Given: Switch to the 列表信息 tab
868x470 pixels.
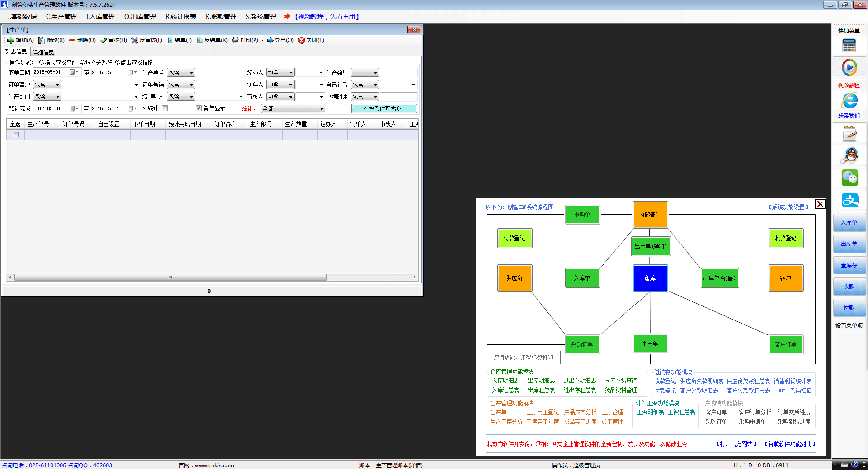Looking at the screenshot, I should 16,52.
